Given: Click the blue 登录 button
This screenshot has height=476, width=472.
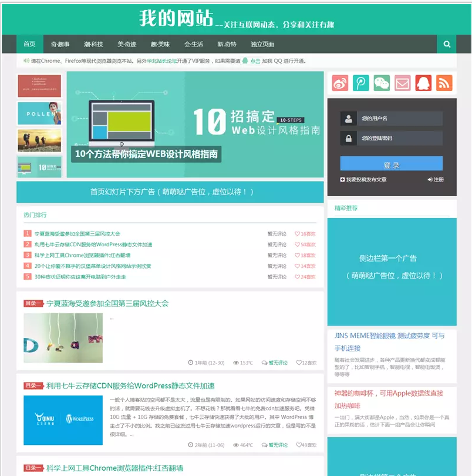Looking at the screenshot, I should coord(392,164).
